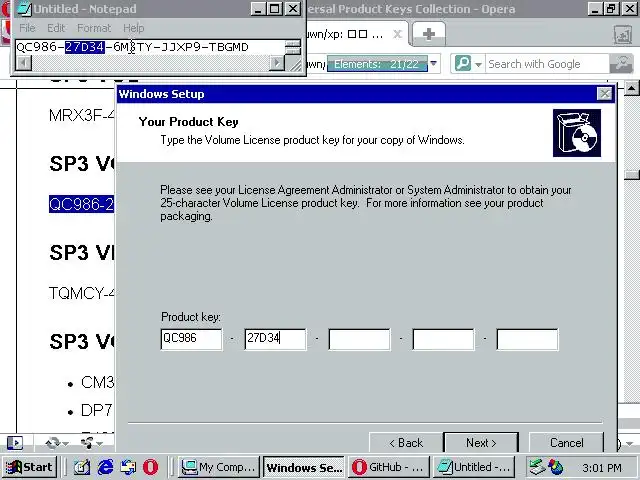The height and width of the screenshot is (480, 640).
Task: Close the Windows Setup dialog
Action: [x=604, y=94]
